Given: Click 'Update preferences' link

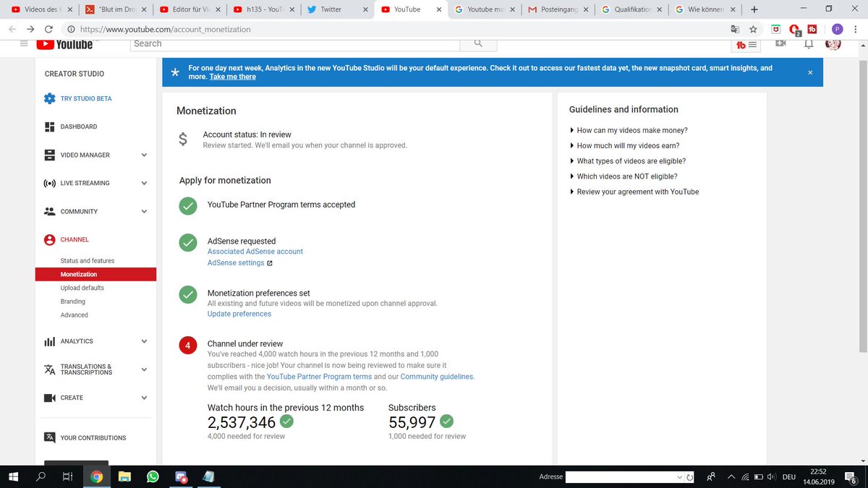Looking at the screenshot, I should 239,314.
